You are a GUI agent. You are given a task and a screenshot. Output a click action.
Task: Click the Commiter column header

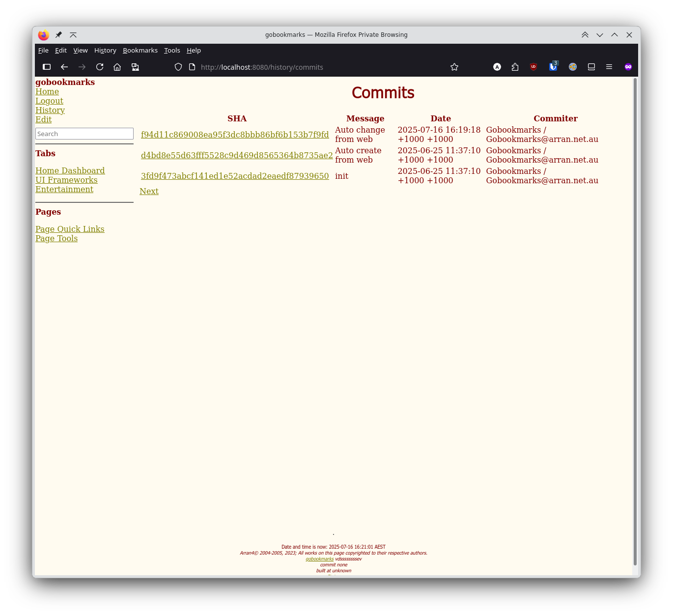[x=556, y=118]
